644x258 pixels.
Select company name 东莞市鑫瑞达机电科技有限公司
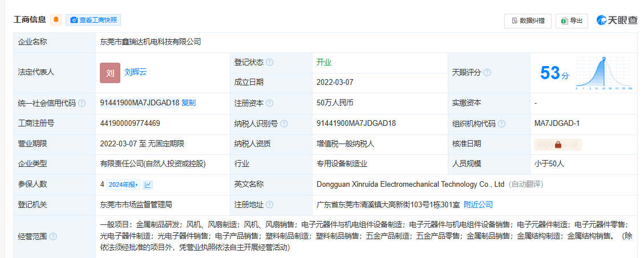[x=151, y=42]
